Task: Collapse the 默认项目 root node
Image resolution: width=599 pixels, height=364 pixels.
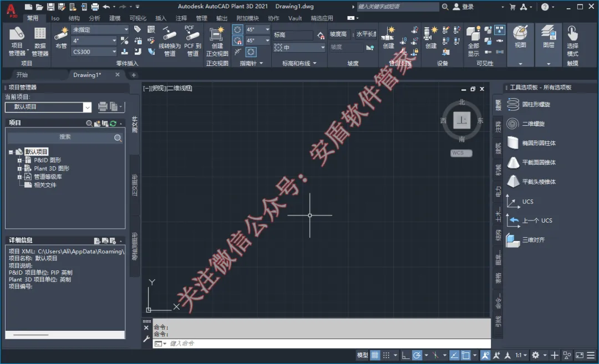Action: coord(11,152)
